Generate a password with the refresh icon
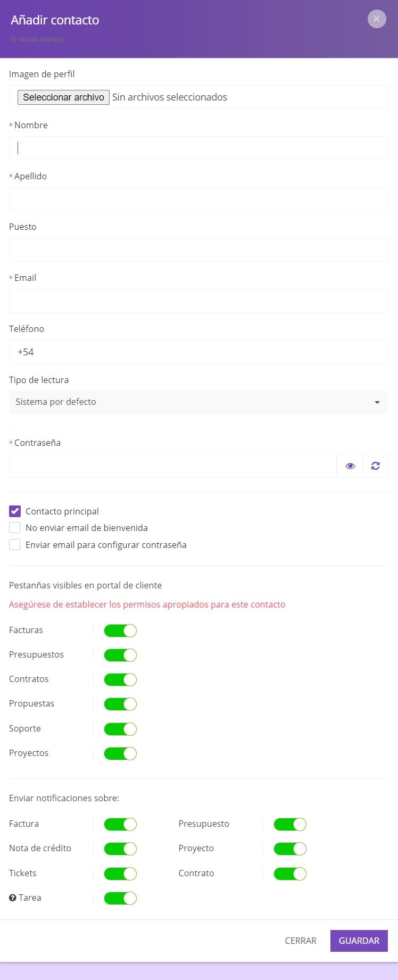The image size is (398, 980). click(376, 466)
